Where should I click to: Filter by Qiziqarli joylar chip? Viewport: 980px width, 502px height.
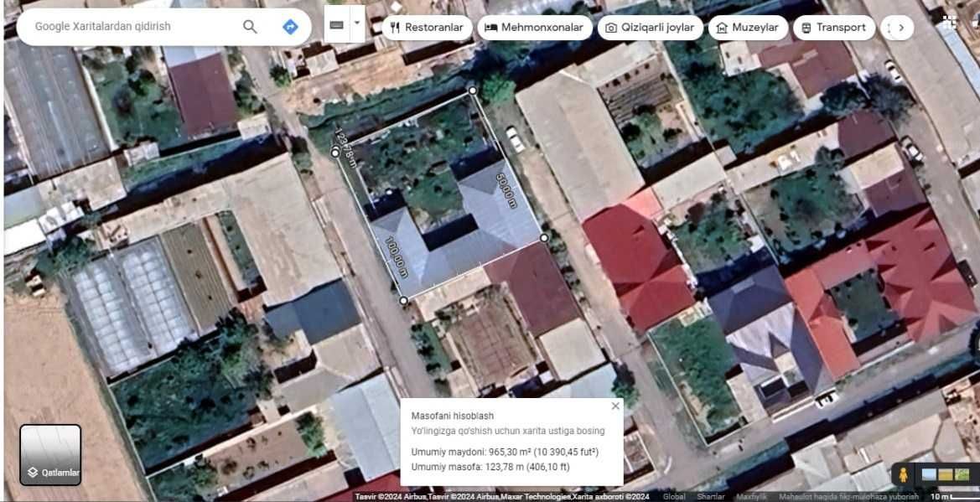(650, 28)
